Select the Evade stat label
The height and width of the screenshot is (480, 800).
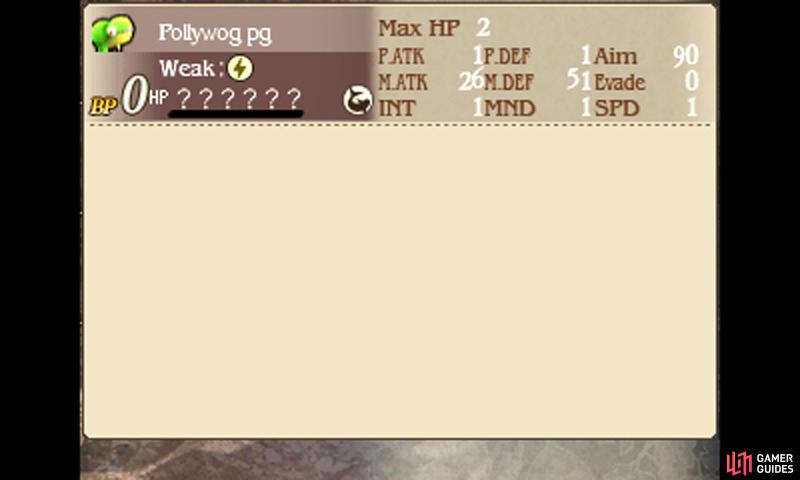(620, 83)
